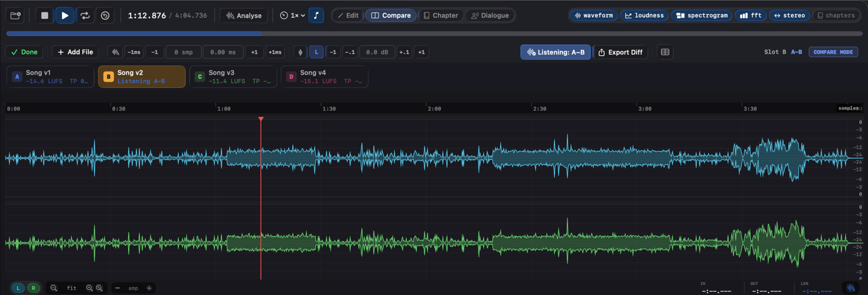Image resolution: width=868 pixels, height=295 pixels.
Task: Open the 1× playback speed dropdown
Action: point(292,15)
